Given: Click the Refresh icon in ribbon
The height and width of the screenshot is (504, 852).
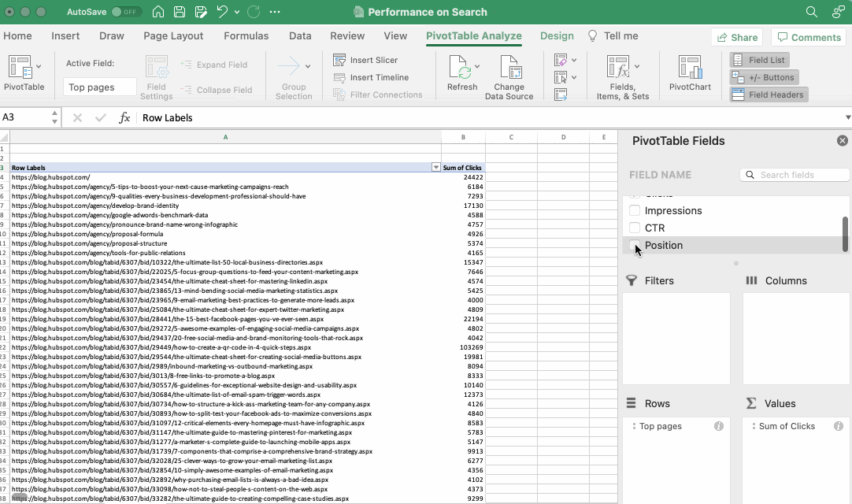Looking at the screenshot, I should (x=460, y=69).
